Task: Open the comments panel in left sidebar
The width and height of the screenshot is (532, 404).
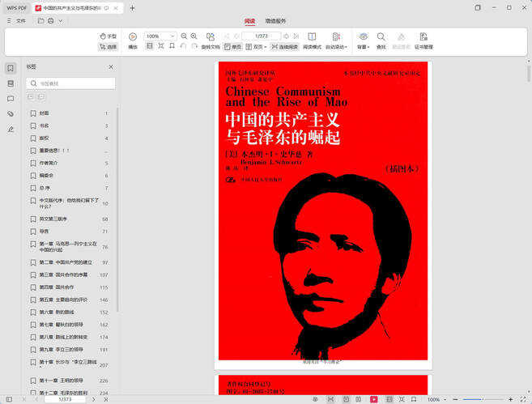Action: point(11,99)
